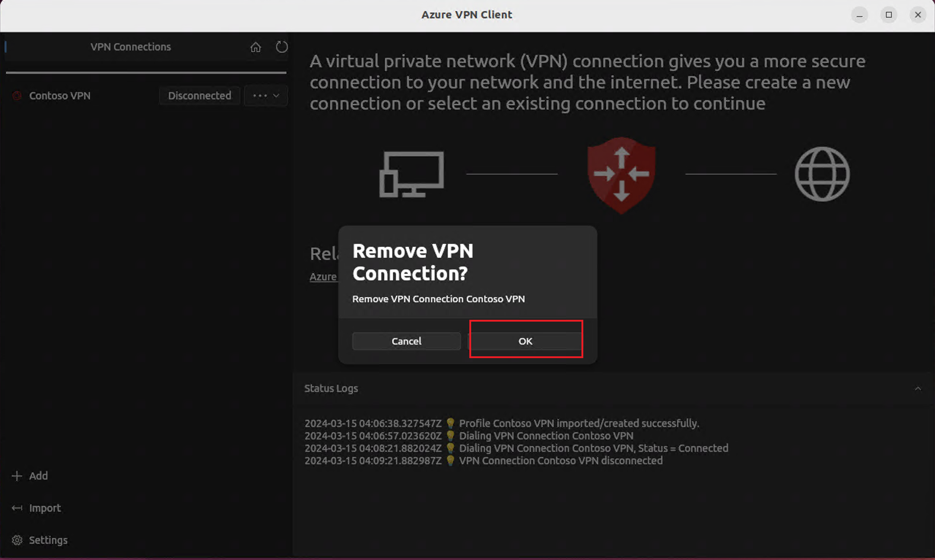
Task: Select the Contoso VPN connection entry
Action: click(60, 96)
